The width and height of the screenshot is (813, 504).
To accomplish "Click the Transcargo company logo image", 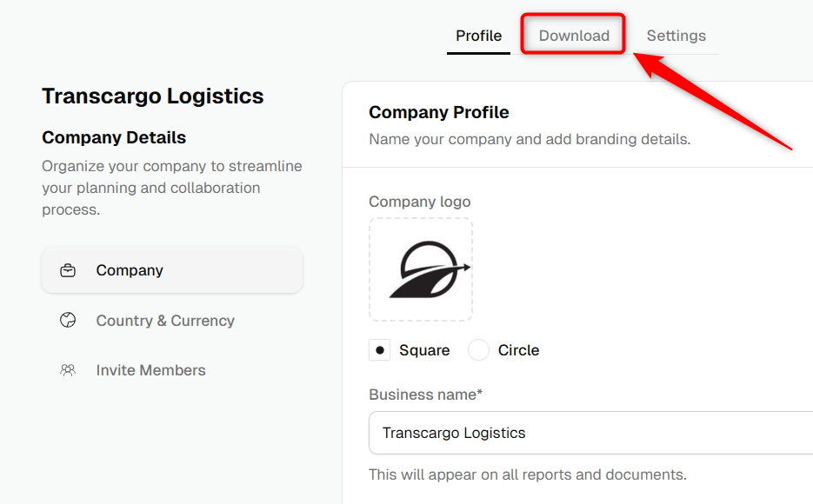I will (x=430, y=269).
